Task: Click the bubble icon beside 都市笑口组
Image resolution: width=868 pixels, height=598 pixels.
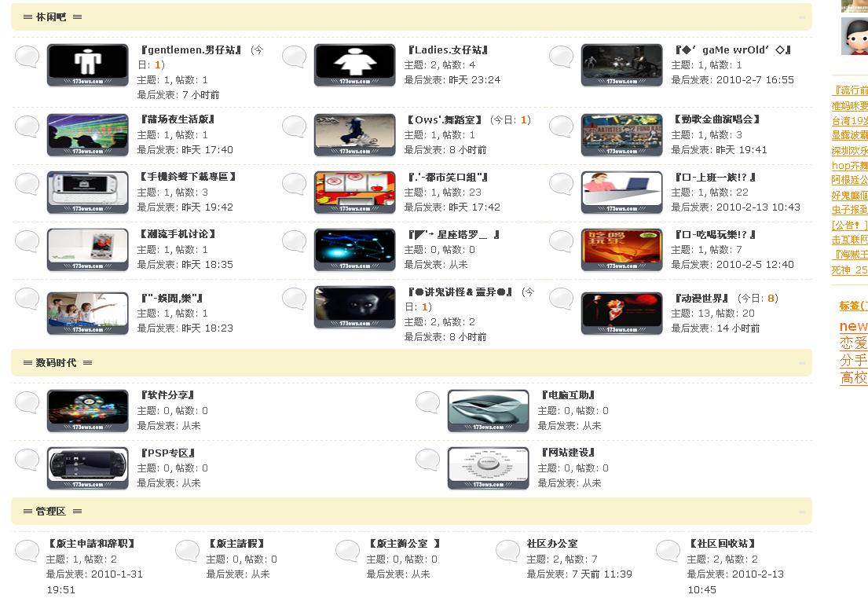Action: pyautogui.click(x=295, y=184)
